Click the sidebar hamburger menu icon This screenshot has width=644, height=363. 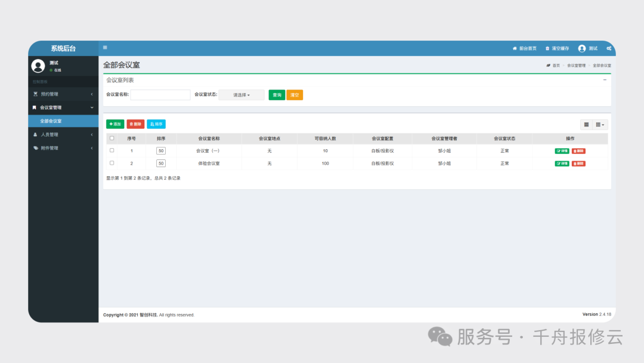pos(106,47)
